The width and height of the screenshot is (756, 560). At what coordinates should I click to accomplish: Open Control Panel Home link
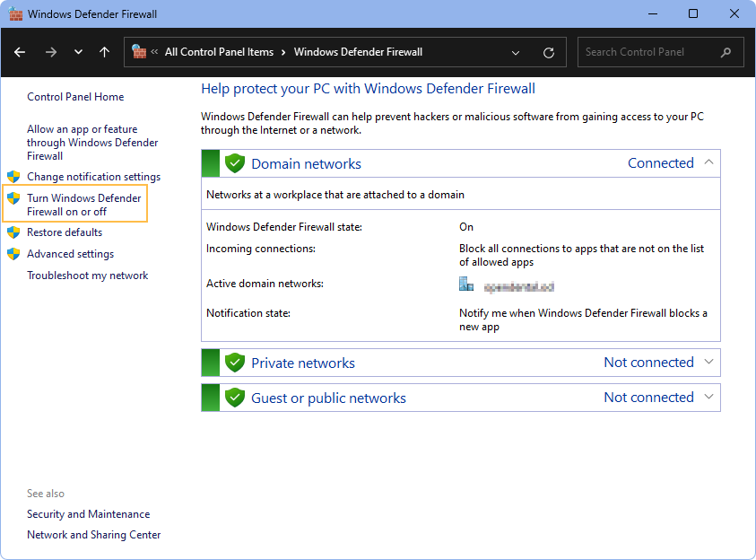pos(75,97)
